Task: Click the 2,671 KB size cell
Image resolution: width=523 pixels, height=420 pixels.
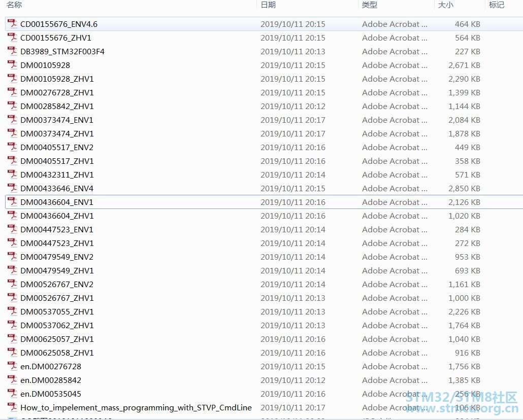Action: click(x=464, y=65)
